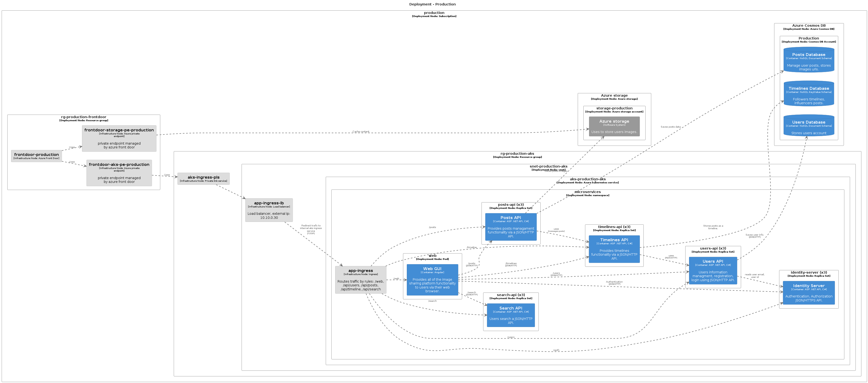Click the '/timelines [JSON/HTTP]' edge label
This screenshot has height=383, width=868.
[x=511, y=264]
